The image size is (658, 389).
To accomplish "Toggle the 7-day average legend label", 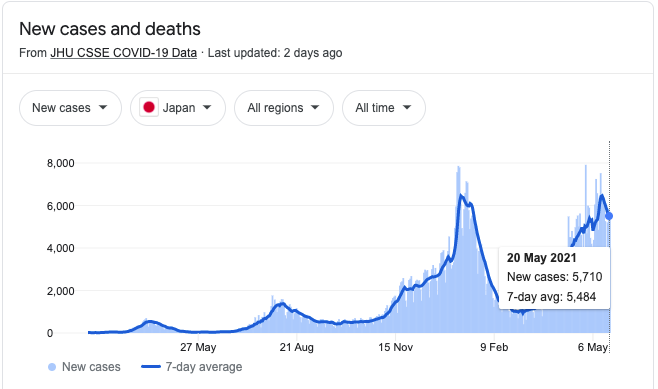I will [x=204, y=367].
